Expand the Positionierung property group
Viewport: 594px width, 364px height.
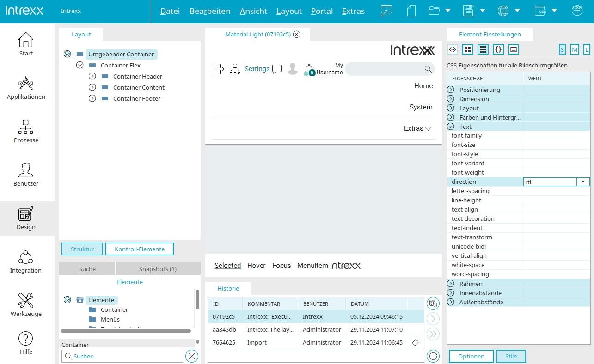point(451,90)
